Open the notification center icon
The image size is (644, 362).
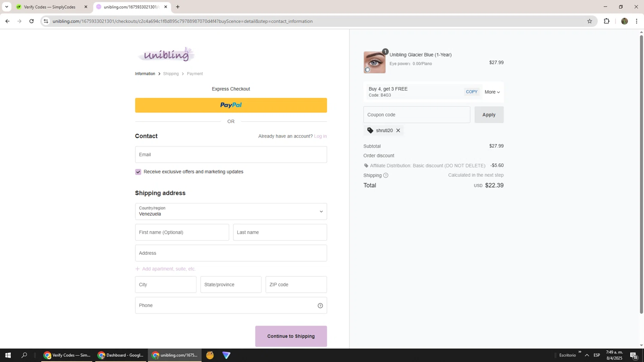pos(634,355)
